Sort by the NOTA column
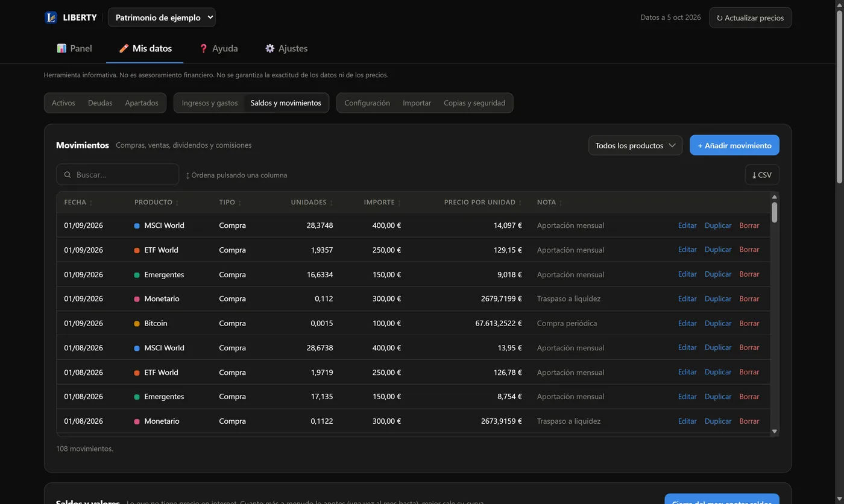Screen dimensions: 844x504 [x=550, y=203]
